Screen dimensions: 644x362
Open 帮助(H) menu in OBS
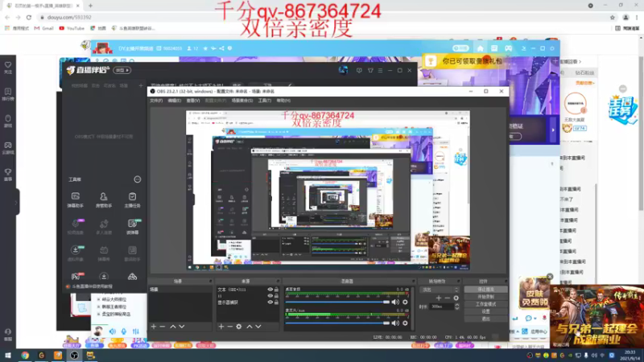(283, 101)
